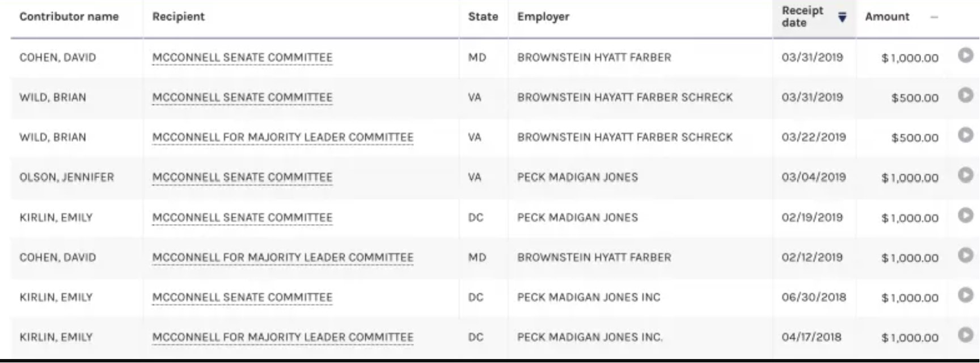Open details for Kirlin Emily 04/17/2018 row
Image resolution: width=980 pixels, height=363 pixels.
tap(965, 335)
